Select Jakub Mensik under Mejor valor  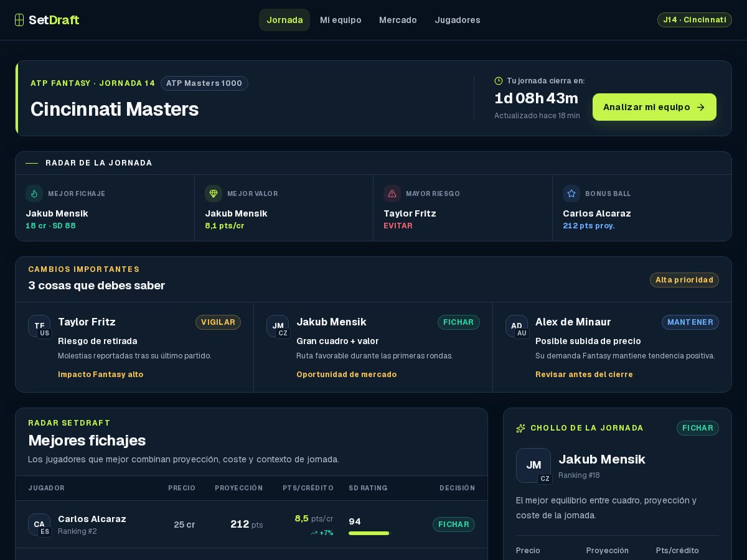click(x=236, y=213)
